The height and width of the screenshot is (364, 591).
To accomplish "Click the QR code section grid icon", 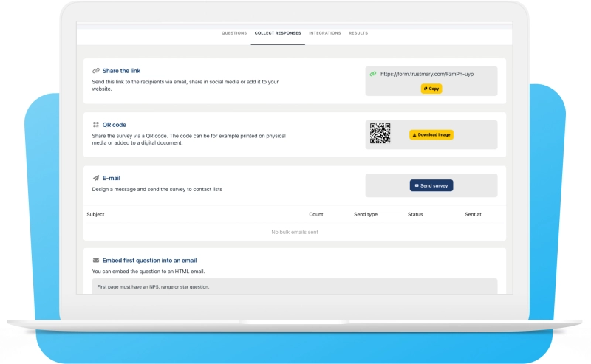I will coord(96,125).
